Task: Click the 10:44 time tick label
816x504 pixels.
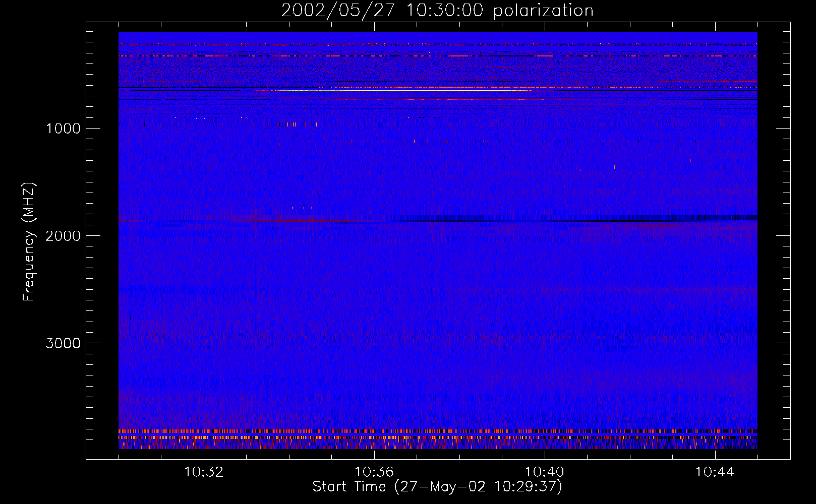Action: click(x=715, y=472)
